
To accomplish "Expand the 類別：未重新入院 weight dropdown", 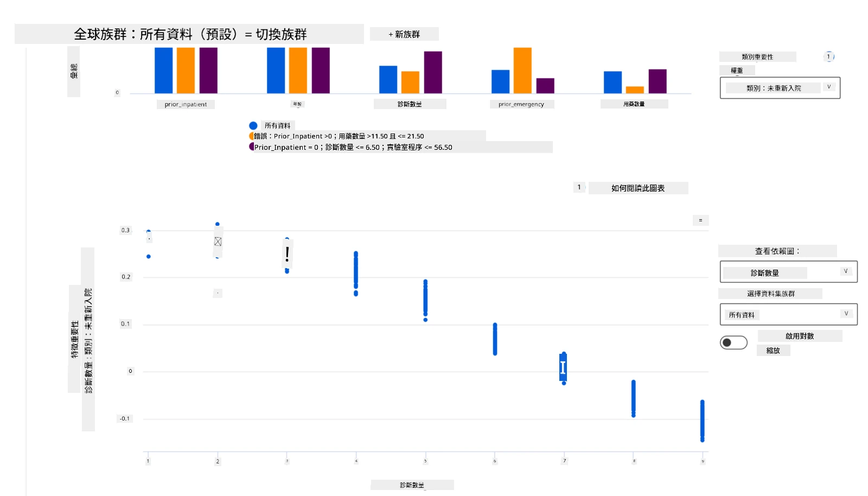I will click(x=780, y=88).
